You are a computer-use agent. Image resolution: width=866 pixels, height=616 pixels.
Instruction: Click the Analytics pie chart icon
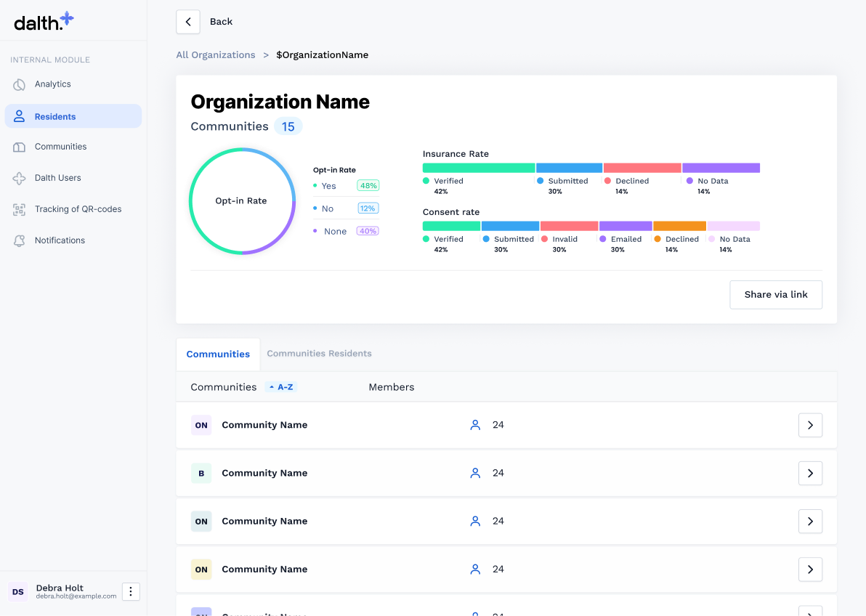coord(20,84)
